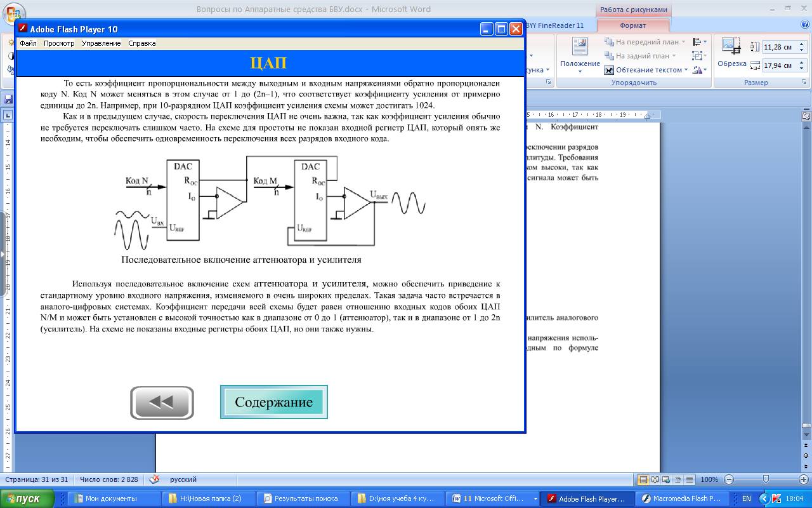Open the Microsoft Office taskbar group
The width and height of the screenshot is (812, 508).
(494, 499)
